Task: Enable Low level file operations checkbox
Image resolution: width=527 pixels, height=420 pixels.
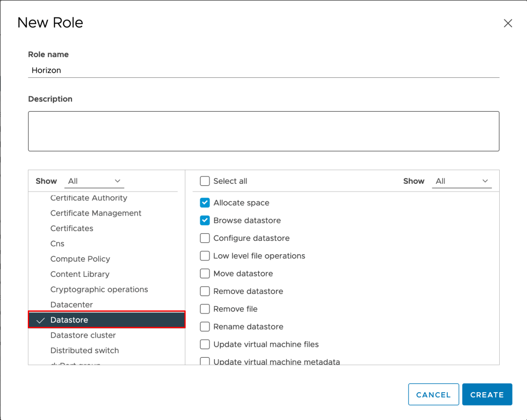Action: [205, 256]
